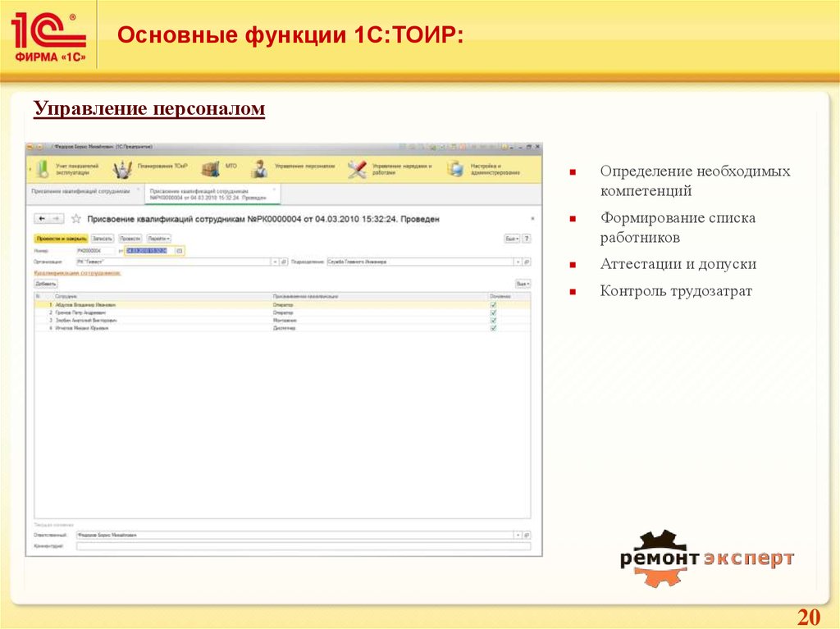The image size is (840, 629).
Task: Click the Добавить button above the table
Action: coord(46,284)
